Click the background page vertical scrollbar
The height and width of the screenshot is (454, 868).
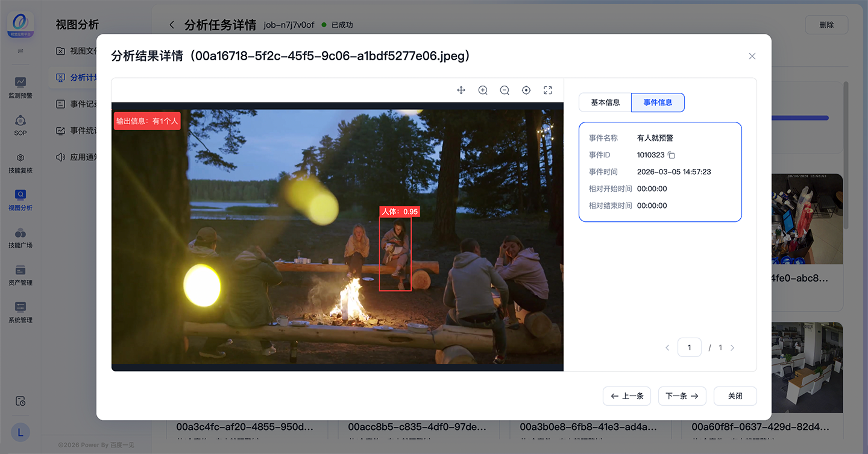pyautogui.click(x=846, y=156)
